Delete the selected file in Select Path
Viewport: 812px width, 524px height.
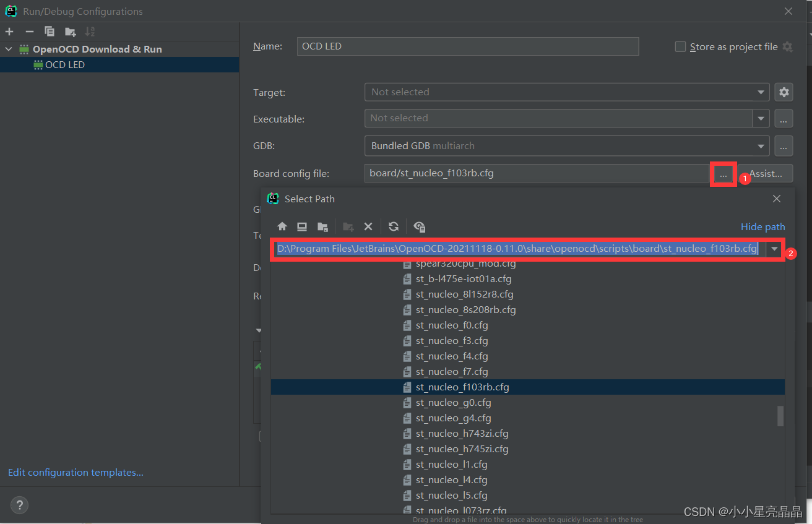coord(368,226)
